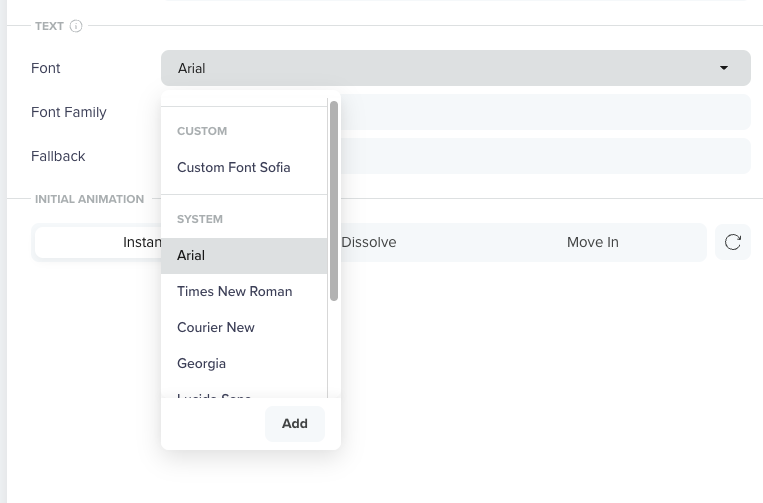The image size is (763, 503).
Task: Click the font list scrollbar thumb
Action: click(x=334, y=200)
